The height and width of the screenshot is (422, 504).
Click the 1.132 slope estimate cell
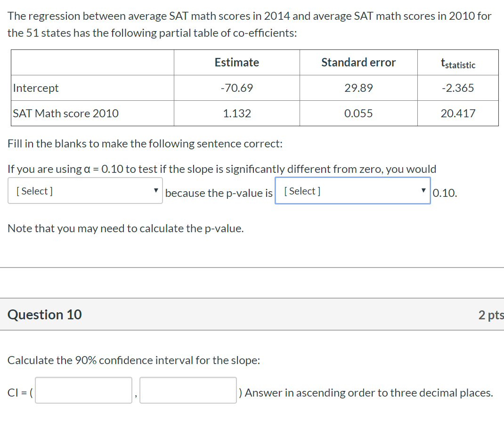point(236,113)
